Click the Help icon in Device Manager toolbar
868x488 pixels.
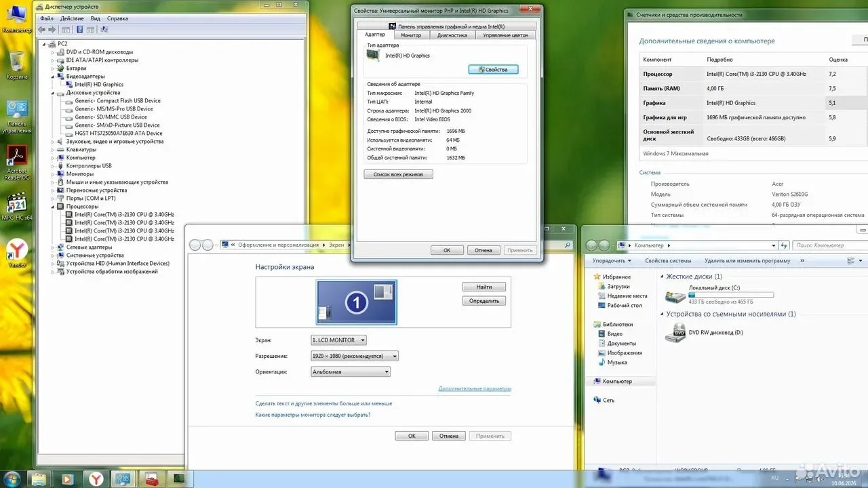(x=79, y=30)
